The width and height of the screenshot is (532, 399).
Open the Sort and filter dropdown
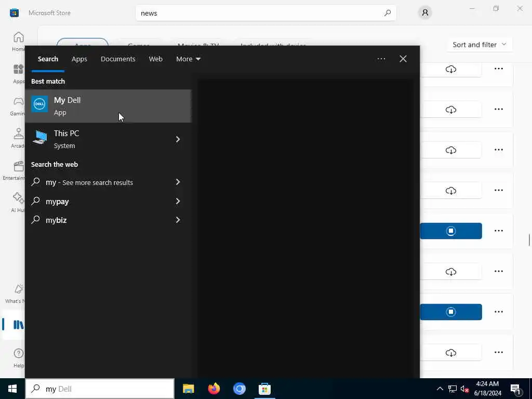click(480, 45)
